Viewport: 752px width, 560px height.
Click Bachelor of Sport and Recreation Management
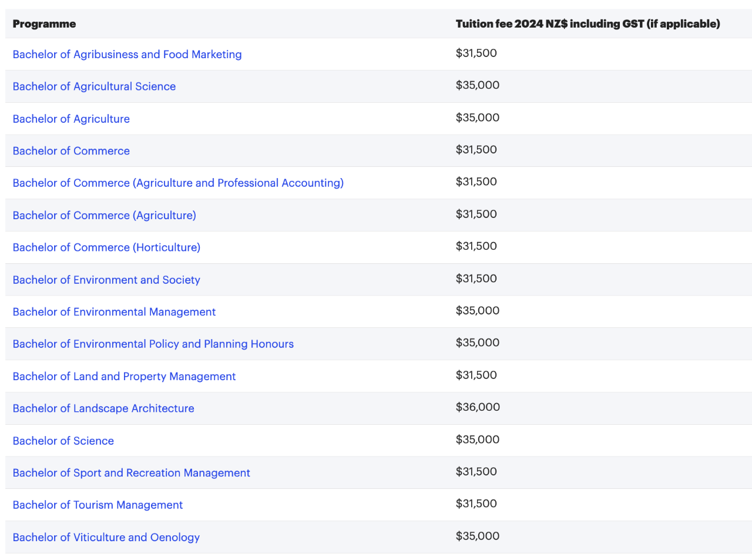coord(131,473)
